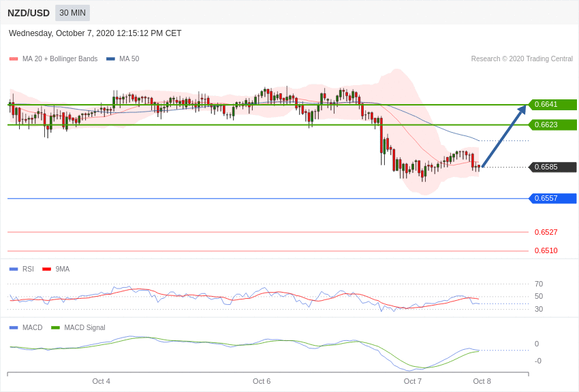The image size is (579, 392).
Task: Click the RSI blue legend swatch
Action: click(x=14, y=269)
